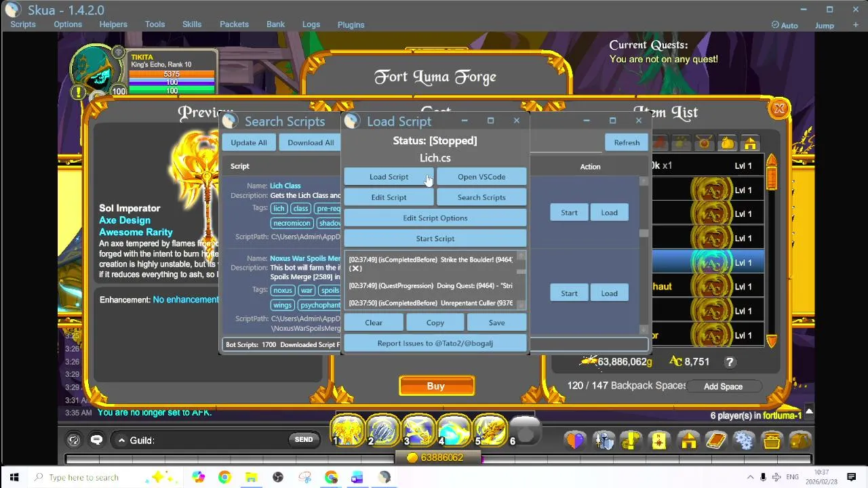Image resolution: width=868 pixels, height=488 pixels.
Task: Click Download All in the Search Scripts window
Action: 311,142
